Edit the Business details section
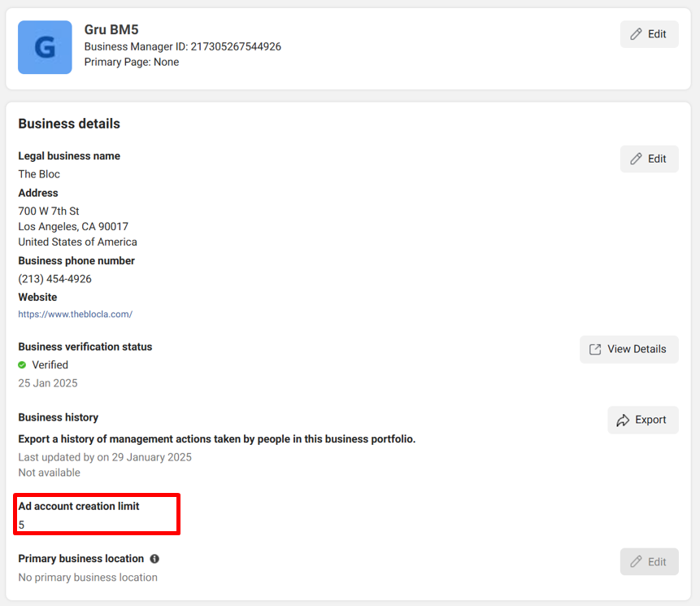Viewport: 700px width, 606px height. click(649, 159)
